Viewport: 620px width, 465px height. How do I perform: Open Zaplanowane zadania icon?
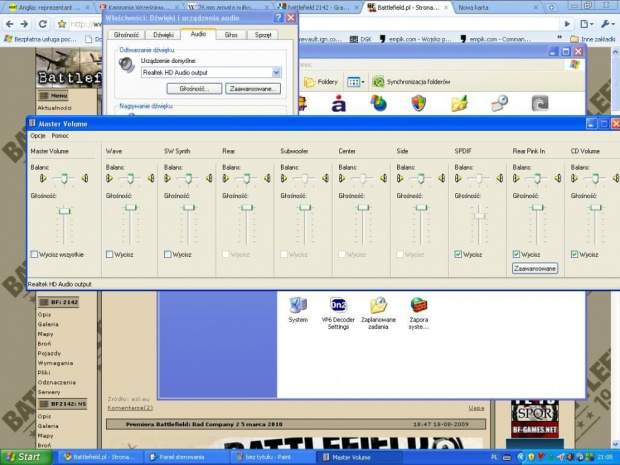pyautogui.click(x=378, y=313)
